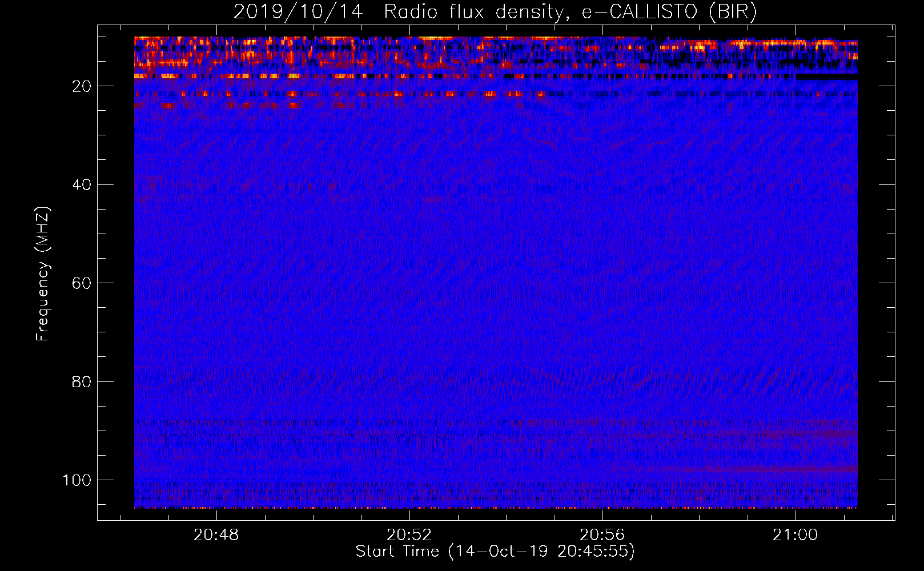Select the 'Frequency (MHZ)' axis label
The width and height of the screenshot is (924, 571).
point(43,274)
